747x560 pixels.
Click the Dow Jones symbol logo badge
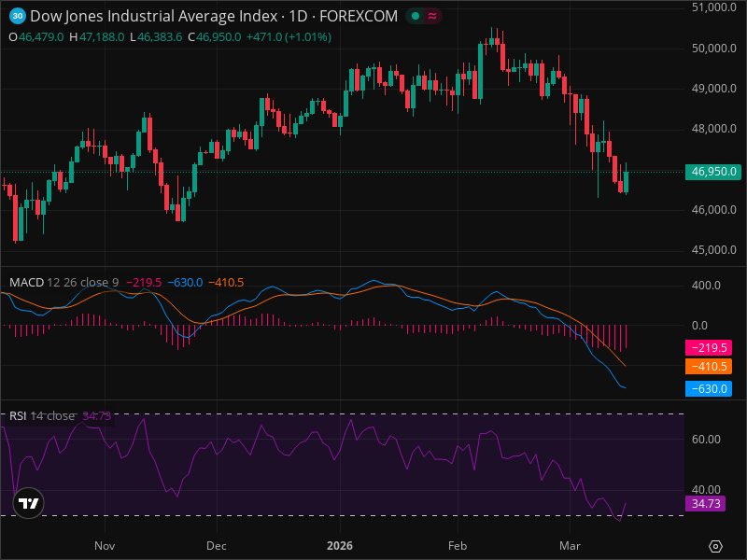(x=18, y=16)
